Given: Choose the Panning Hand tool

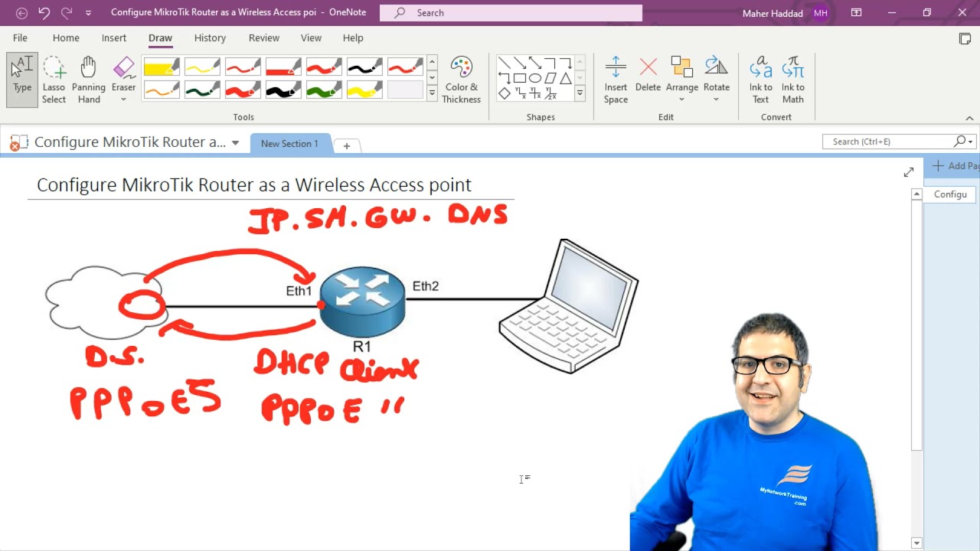Looking at the screenshot, I should tap(89, 80).
